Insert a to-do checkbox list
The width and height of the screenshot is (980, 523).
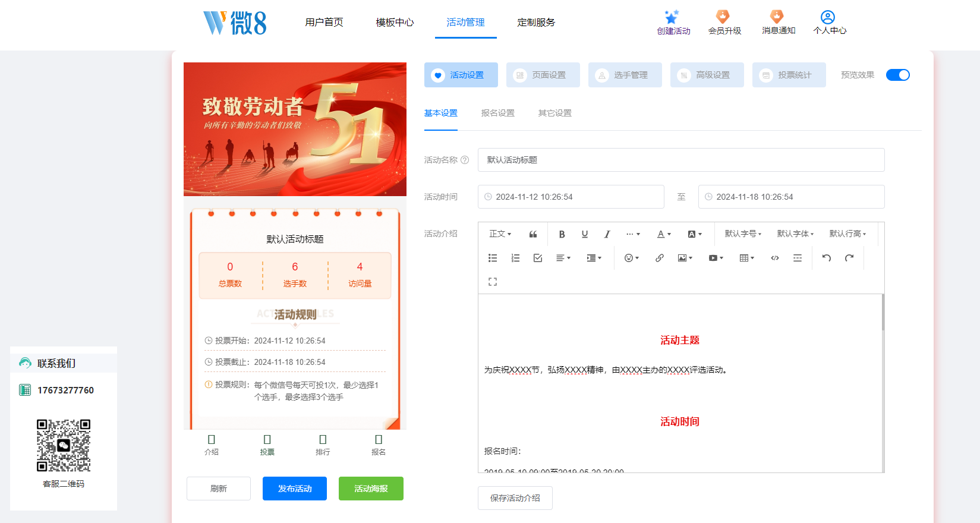pyautogui.click(x=538, y=258)
